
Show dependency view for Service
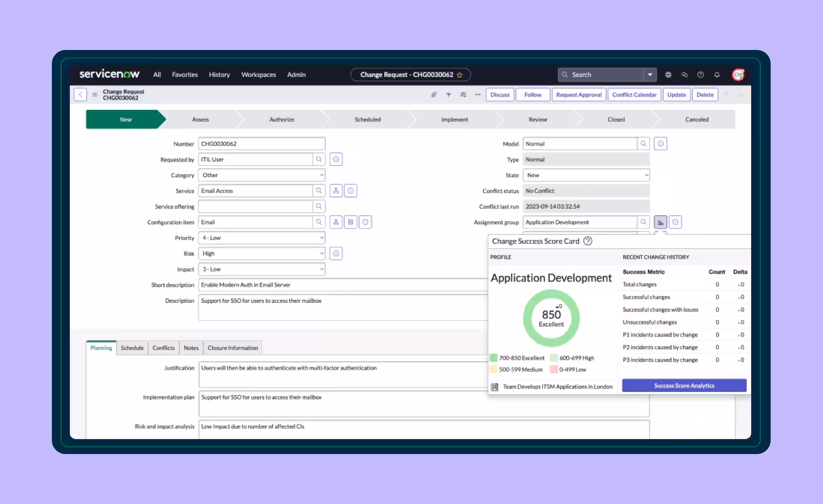pyautogui.click(x=336, y=190)
